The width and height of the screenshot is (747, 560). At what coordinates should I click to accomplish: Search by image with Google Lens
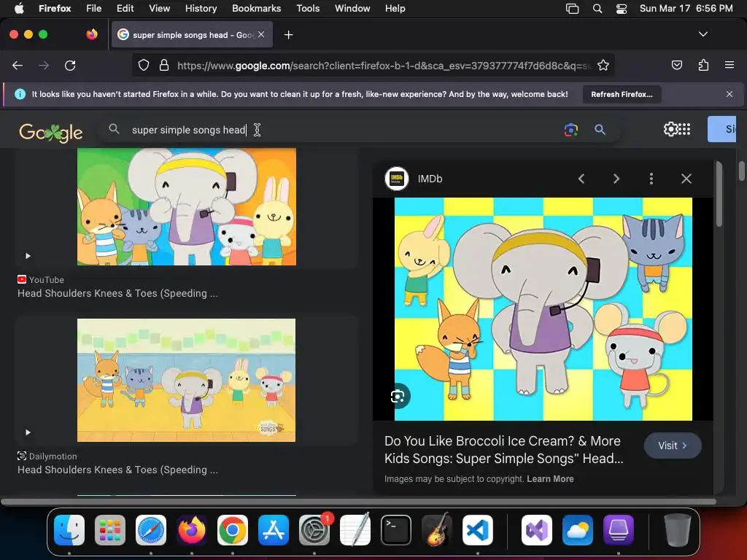tap(570, 130)
